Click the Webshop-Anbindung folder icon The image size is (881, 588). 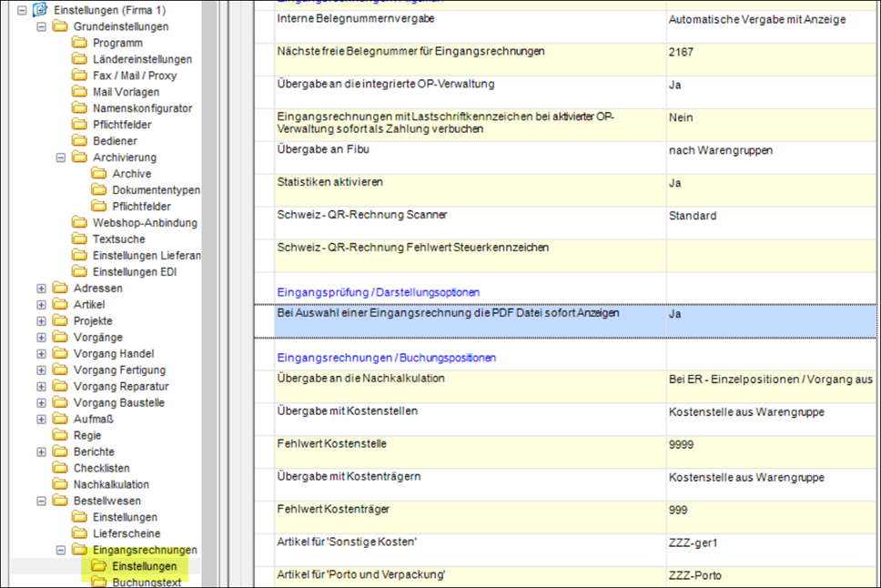coord(79,223)
